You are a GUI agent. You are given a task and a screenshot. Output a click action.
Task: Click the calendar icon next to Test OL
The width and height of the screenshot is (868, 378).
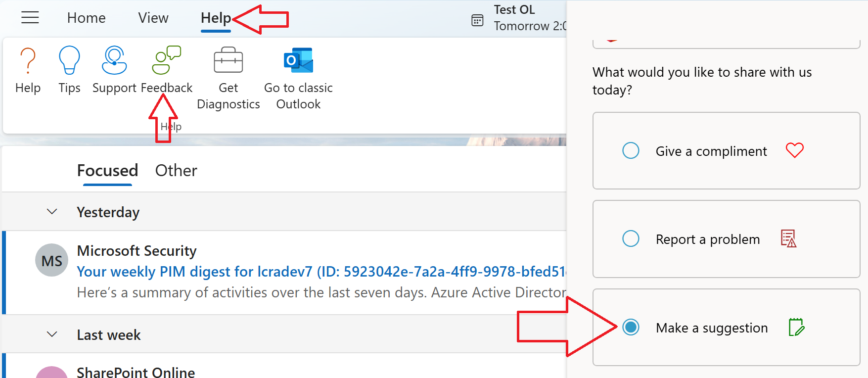[476, 20]
